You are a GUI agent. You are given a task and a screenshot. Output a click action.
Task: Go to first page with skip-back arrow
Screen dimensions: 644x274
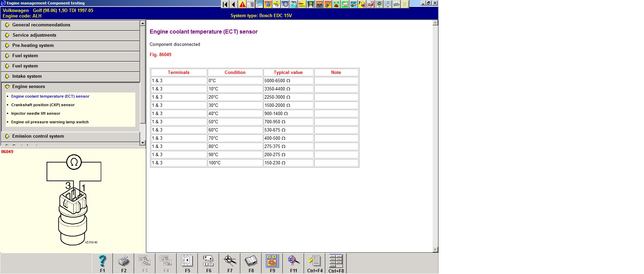click(225, 4)
